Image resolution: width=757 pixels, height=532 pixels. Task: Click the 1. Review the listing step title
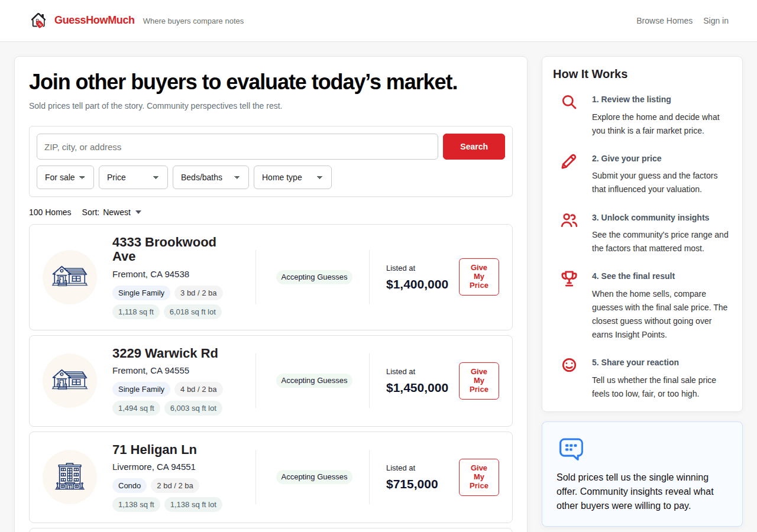click(x=632, y=99)
